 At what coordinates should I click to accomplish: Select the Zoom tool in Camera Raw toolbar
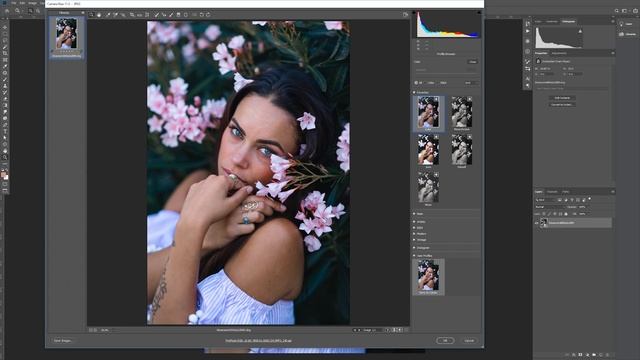91,15
